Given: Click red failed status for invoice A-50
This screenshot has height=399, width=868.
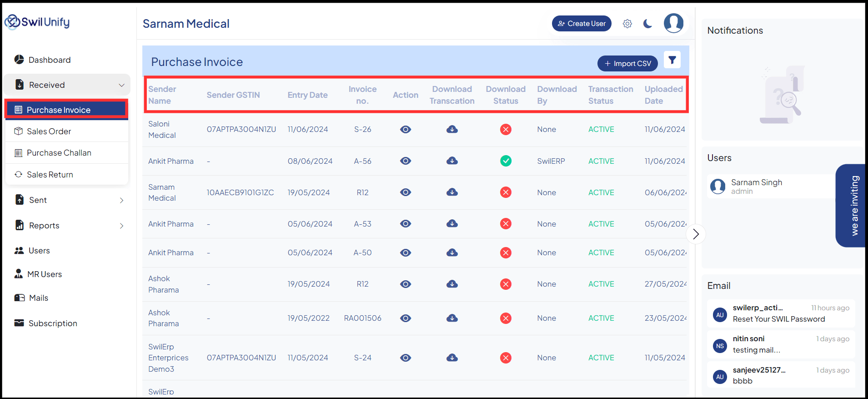Looking at the screenshot, I should (506, 253).
